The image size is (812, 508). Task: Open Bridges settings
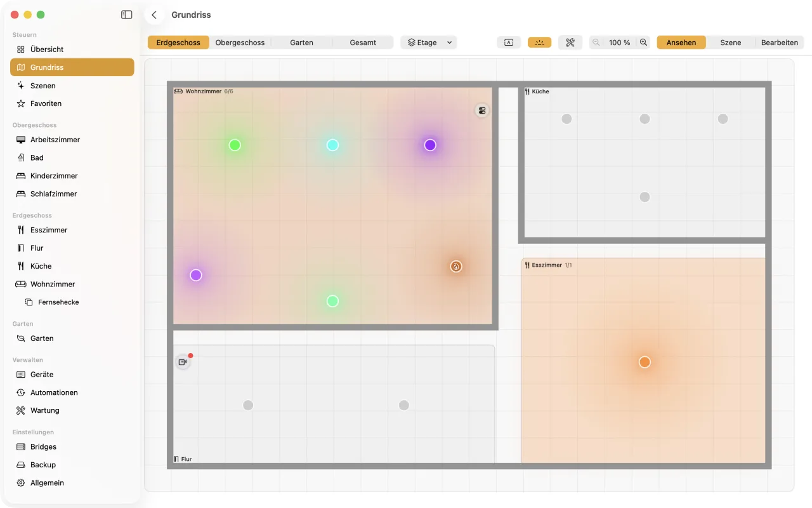(x=72, y=447)
